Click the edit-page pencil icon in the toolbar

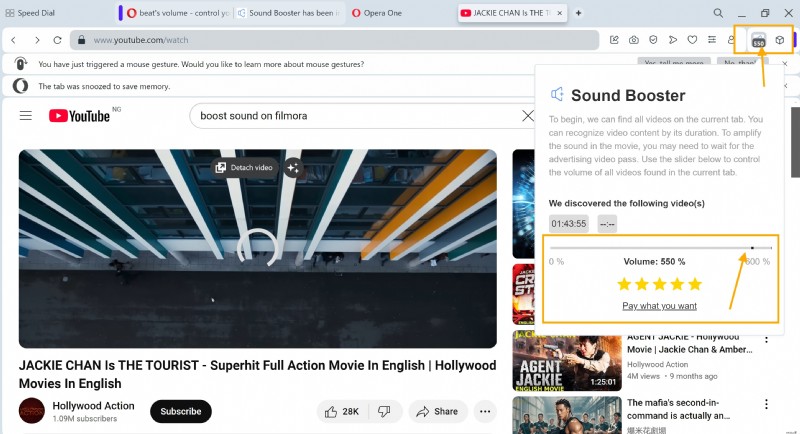(x=614, y=40)
